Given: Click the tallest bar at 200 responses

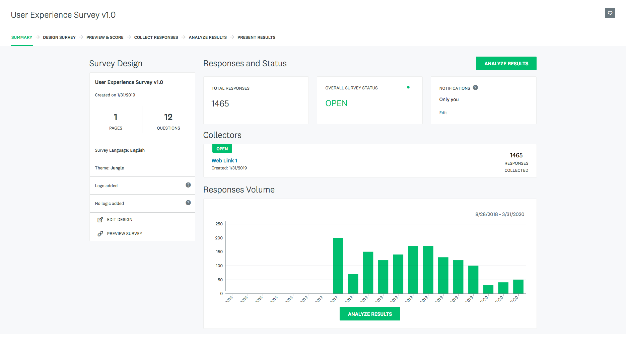Looking at the screenshot, I should tap(338, 266).
